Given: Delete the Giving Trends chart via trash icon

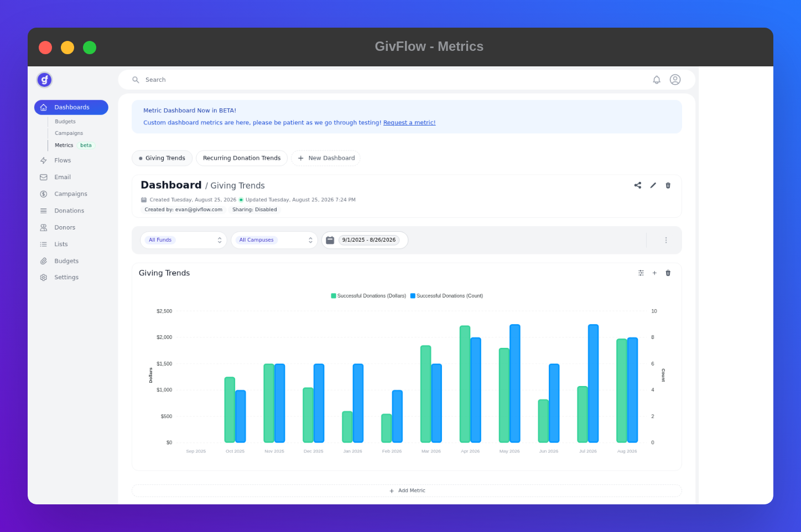Looking at the screenshot, I should [x=668, y=273].
